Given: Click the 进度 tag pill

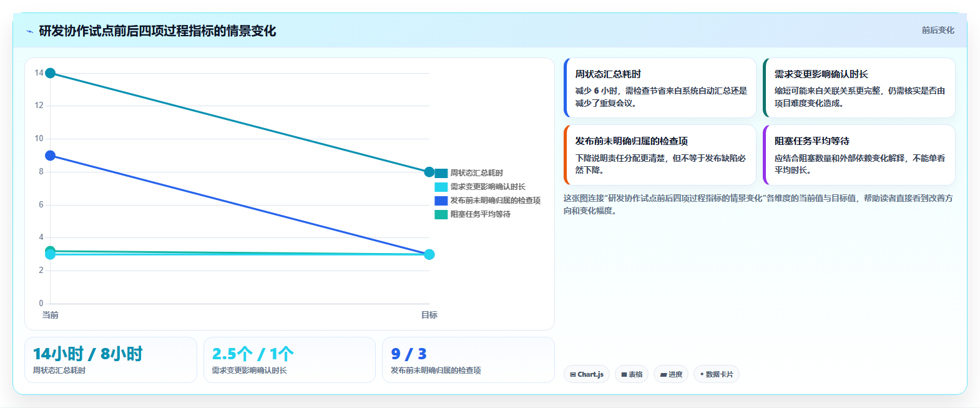Looking at the screenshot, I should click(x=671, y=374).
